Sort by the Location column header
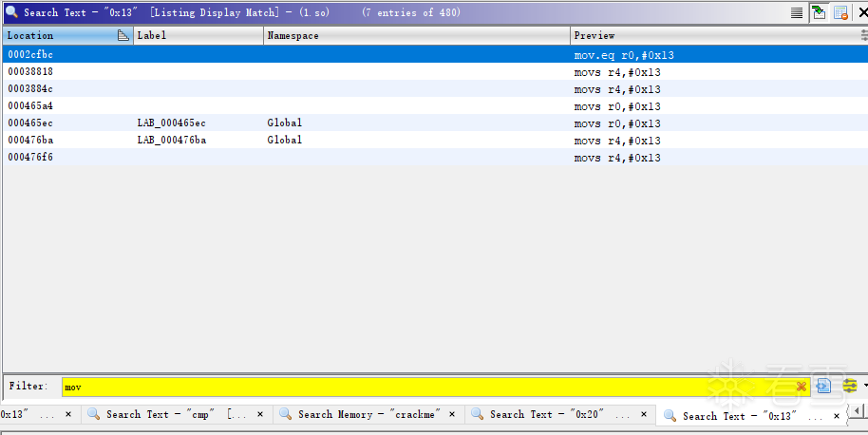 click(x=67, y=35)
